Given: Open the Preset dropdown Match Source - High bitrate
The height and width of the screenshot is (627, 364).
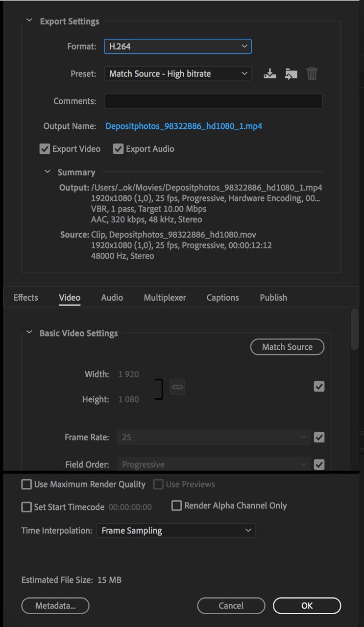Looking at the screenshot, I should 178,74.
